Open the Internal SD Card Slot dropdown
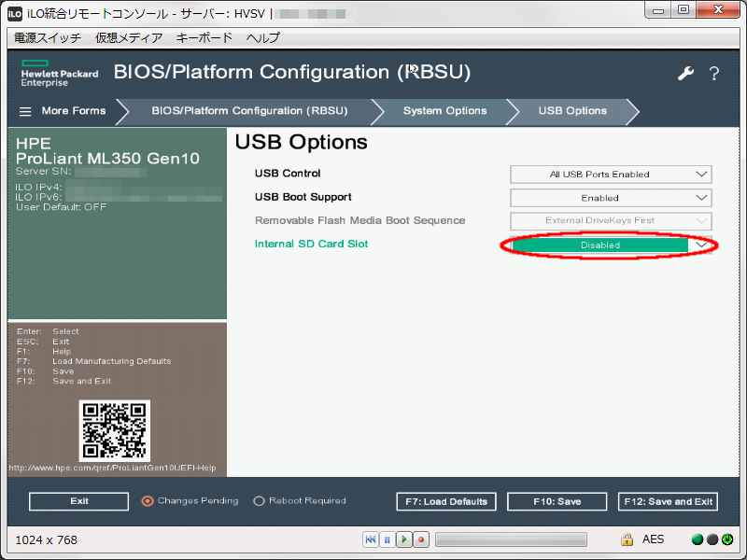Screen dimensions: 747x560 point(611,245)
